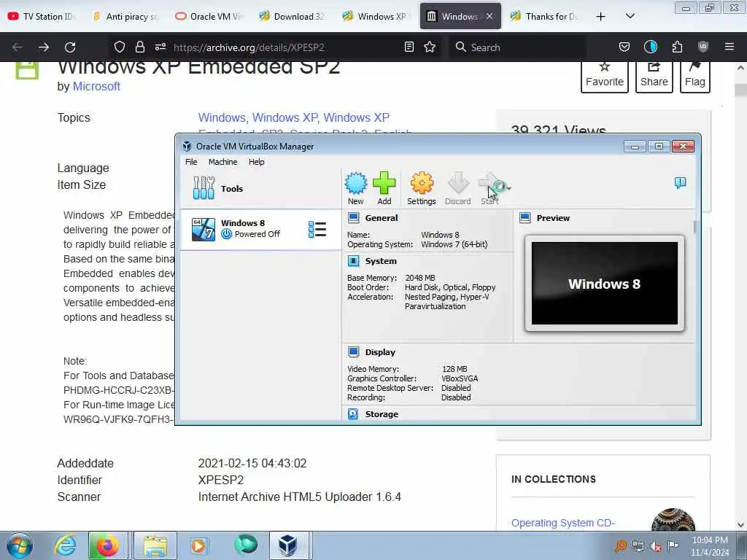Viewport: 747px width, 560px height.
Task: Open Windows Explorer from taskbar
Action: tap(155, 545)
